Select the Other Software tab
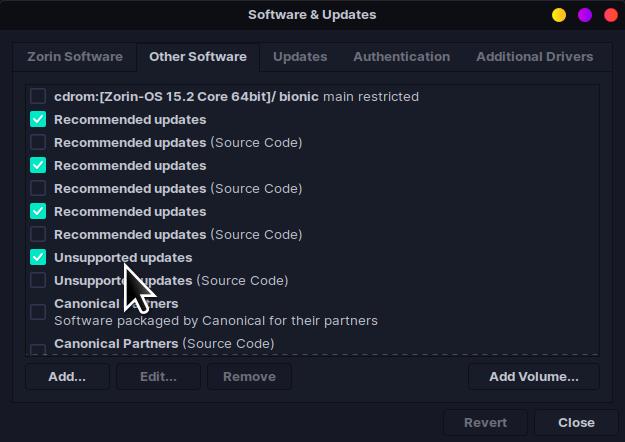The image size is (625, 442). pos(197,57)
